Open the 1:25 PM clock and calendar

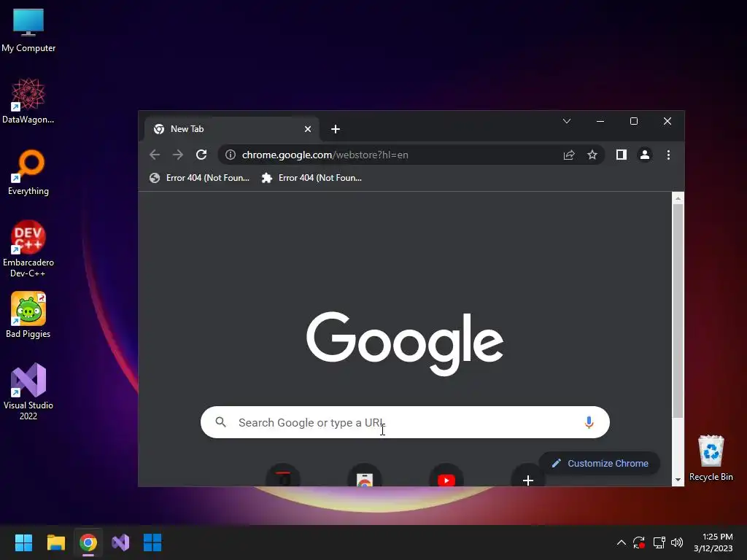coord(713,542)
